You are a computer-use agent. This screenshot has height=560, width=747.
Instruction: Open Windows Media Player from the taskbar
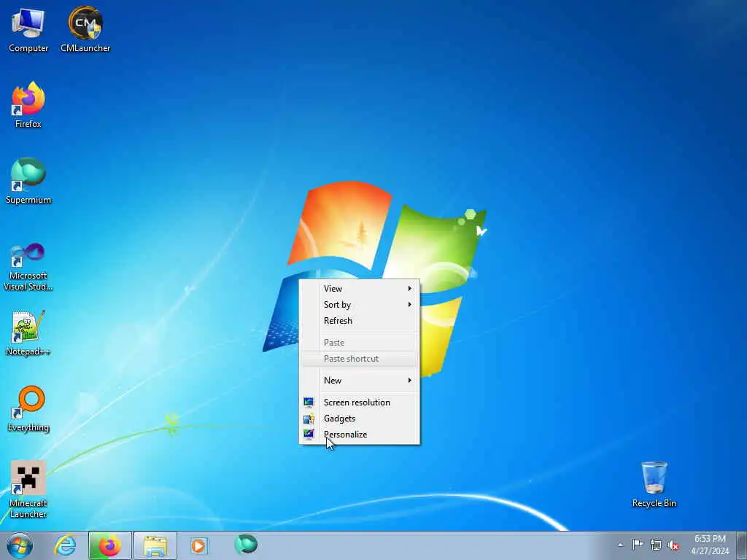pyautogui.click(x=198, y=545)
